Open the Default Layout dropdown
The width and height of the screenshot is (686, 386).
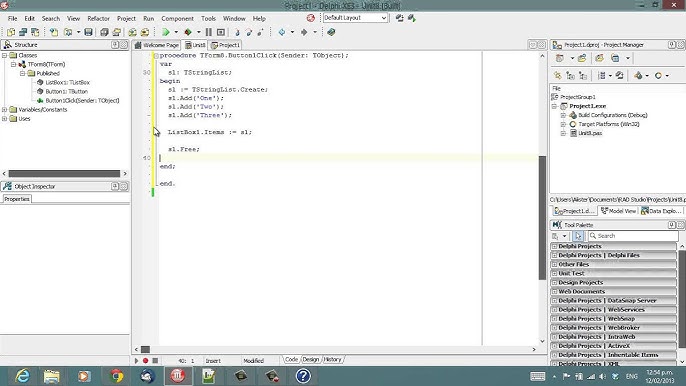[355, 18]
